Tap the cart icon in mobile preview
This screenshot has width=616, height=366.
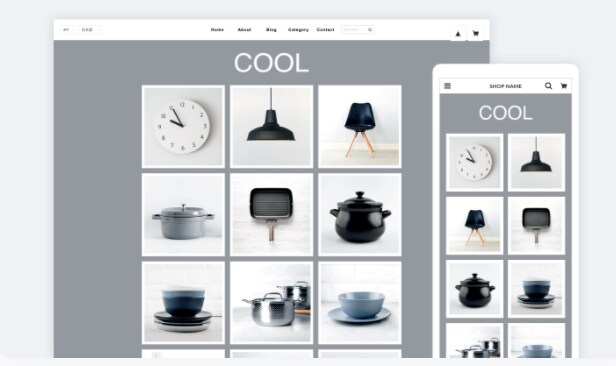point(564,86)
